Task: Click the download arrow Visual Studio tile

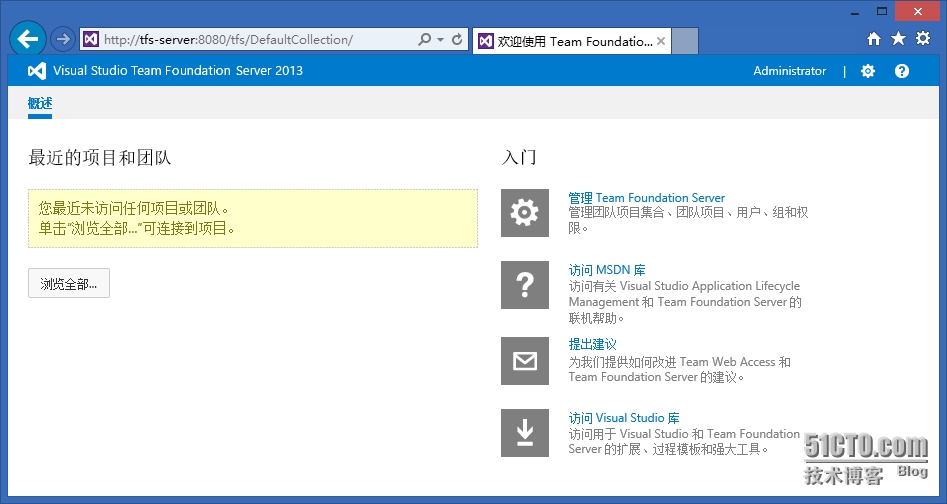Action: pyautogui.click(x=525, y=433)
